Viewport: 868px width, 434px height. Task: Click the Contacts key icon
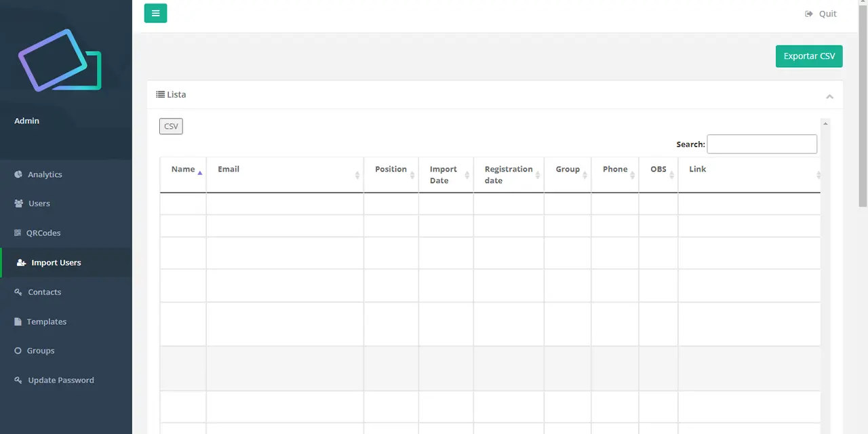(x=18, y=292)
